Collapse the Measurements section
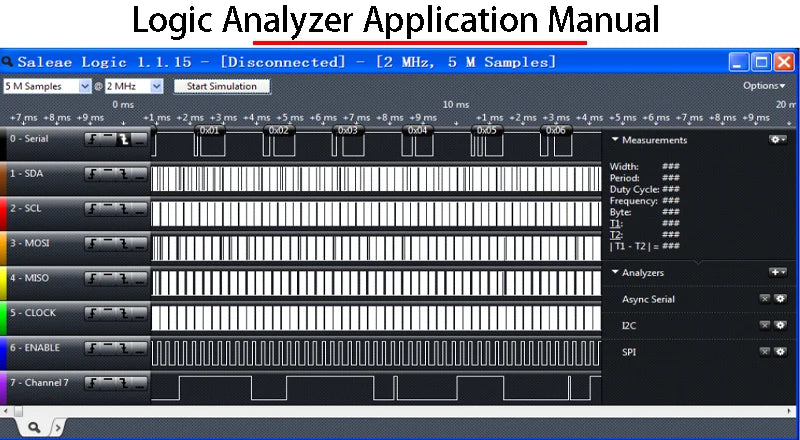This screenshot has height=440, width=800. pyautogui.click(x=615, y=139)
